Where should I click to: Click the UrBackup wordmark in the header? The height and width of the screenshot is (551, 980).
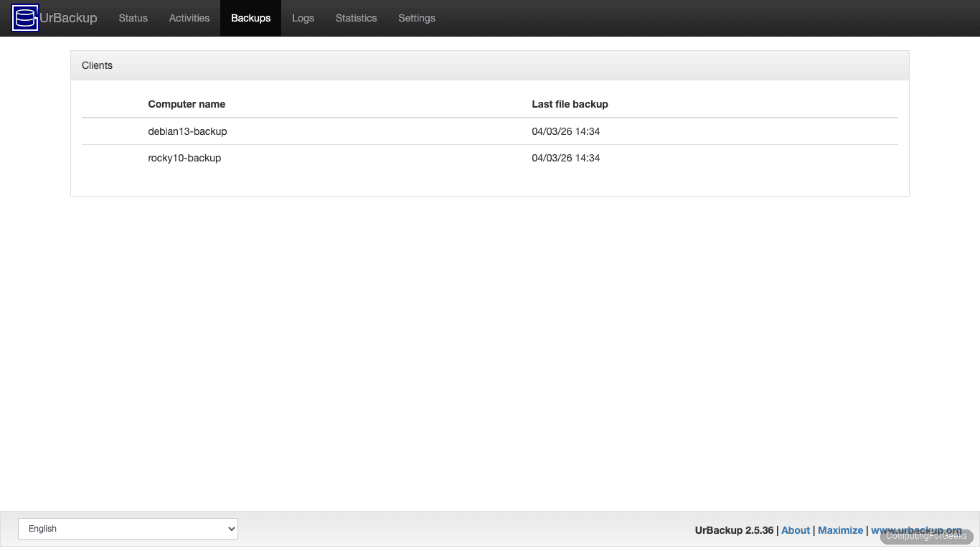tap(67, 18)
